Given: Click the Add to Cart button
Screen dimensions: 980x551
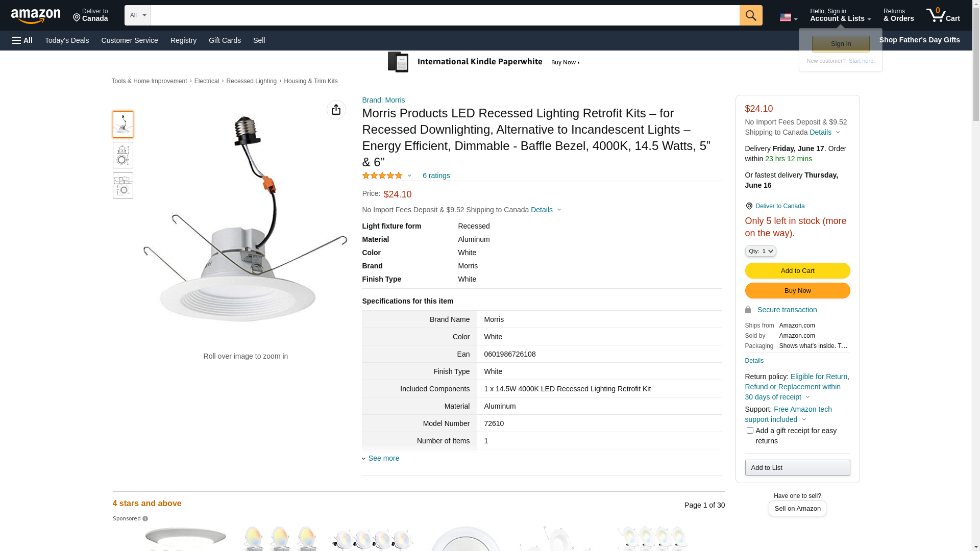Looking at the screenshot, I should (x=797, y=271).
